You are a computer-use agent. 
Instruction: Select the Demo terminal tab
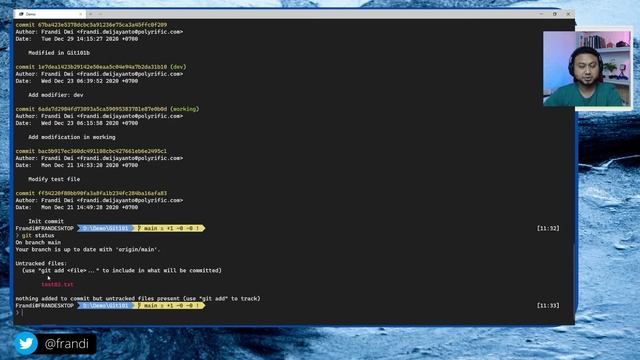coord(49,14)
